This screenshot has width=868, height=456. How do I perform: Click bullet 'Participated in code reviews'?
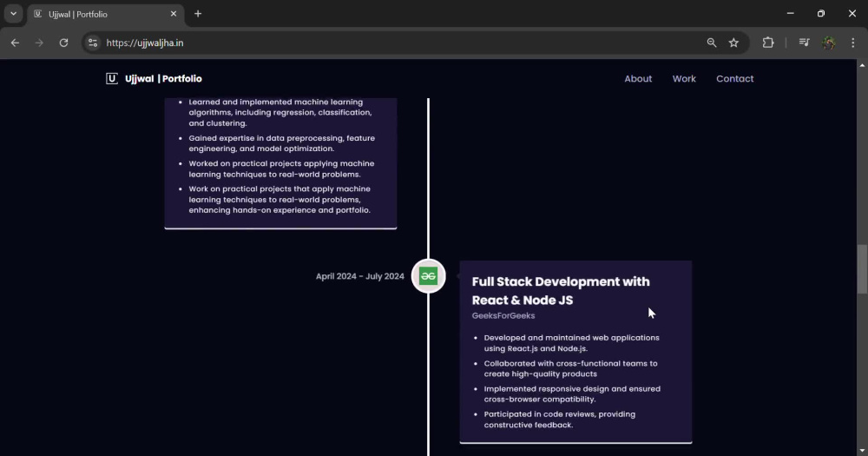(x=560, y=420)
